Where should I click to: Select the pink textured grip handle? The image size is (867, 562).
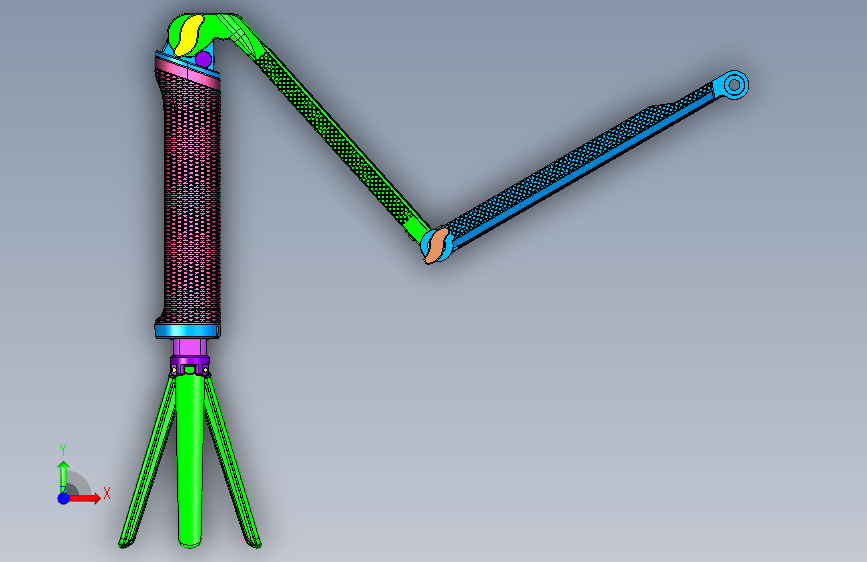[191, 199]
